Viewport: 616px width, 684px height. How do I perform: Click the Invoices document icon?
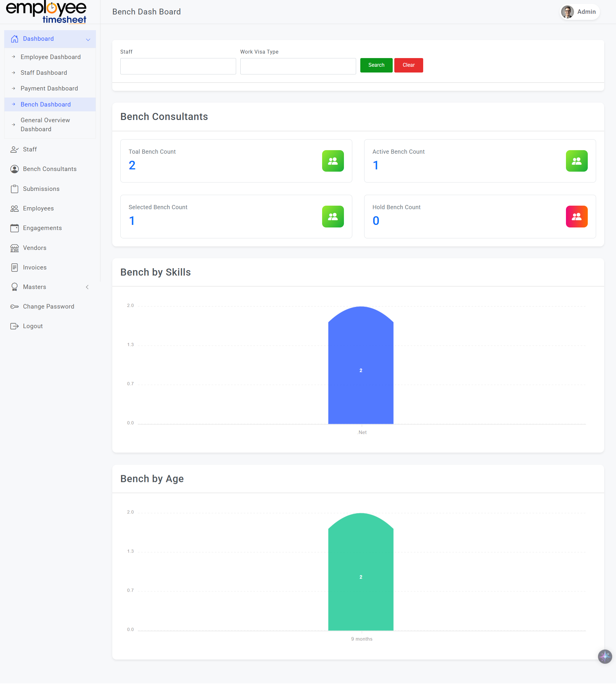14,268
